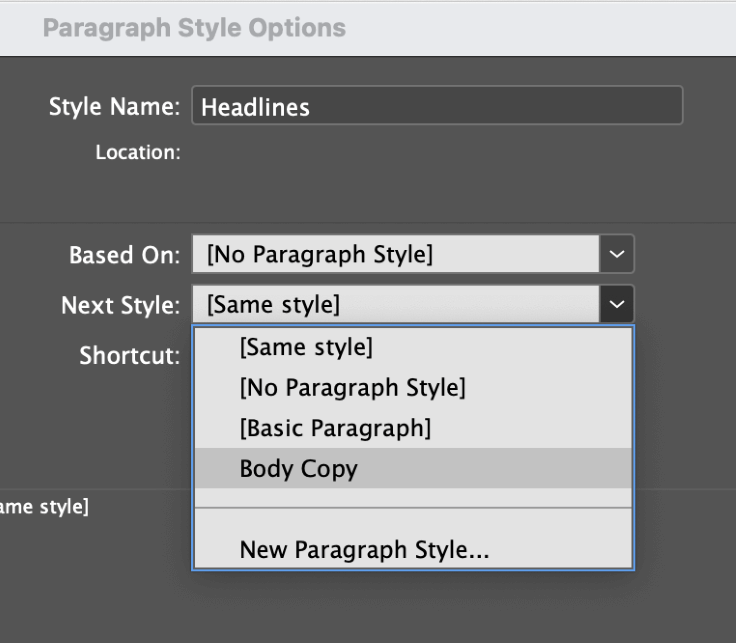Click the Based On label
Screen dimensions: 736x643
(x=124, y=255)
